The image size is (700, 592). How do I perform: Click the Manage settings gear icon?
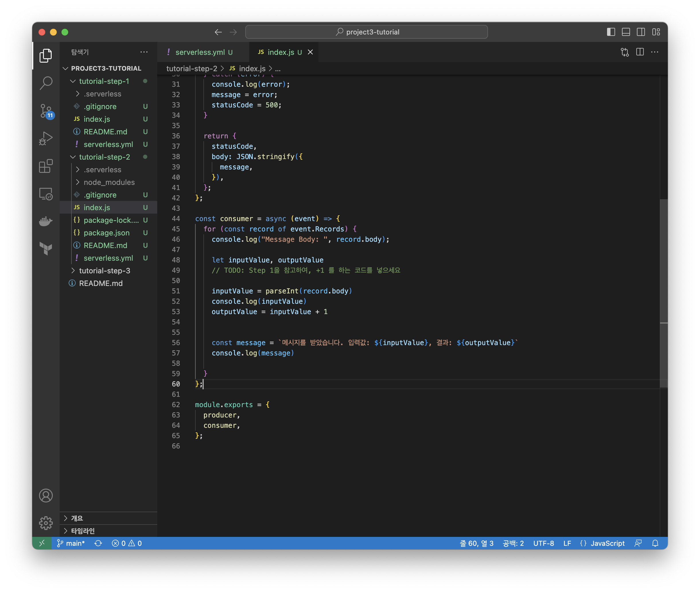click(x=46, y=523)
